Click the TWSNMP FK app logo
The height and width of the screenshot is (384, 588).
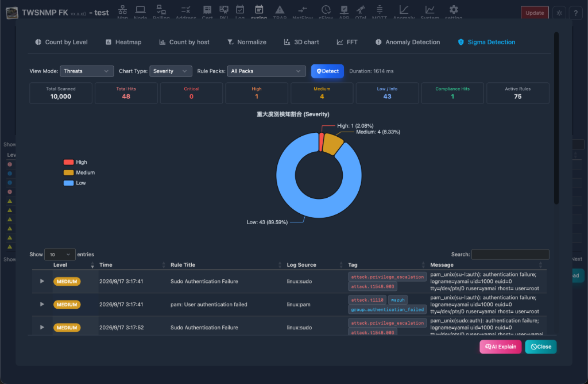[x=12, y=13]
